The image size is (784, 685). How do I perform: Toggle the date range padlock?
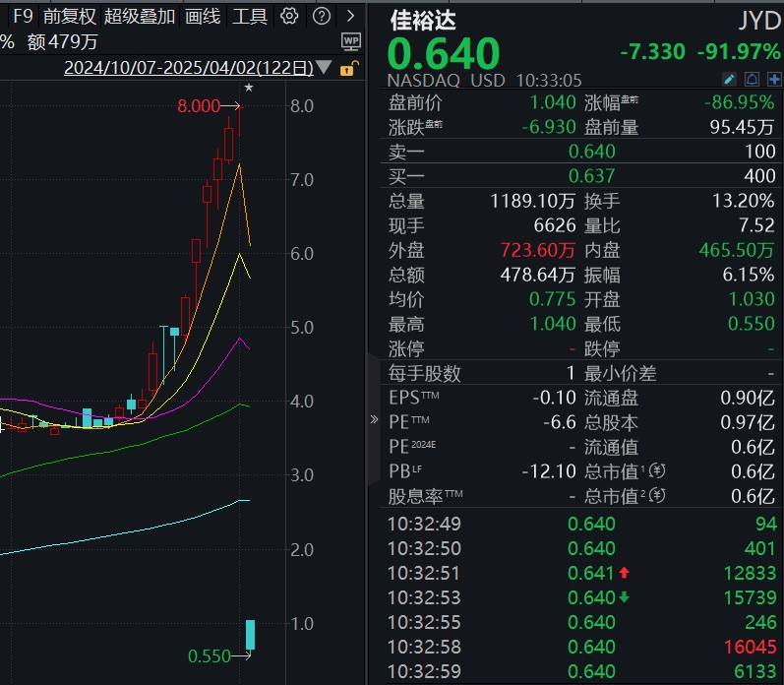[346, 69]
